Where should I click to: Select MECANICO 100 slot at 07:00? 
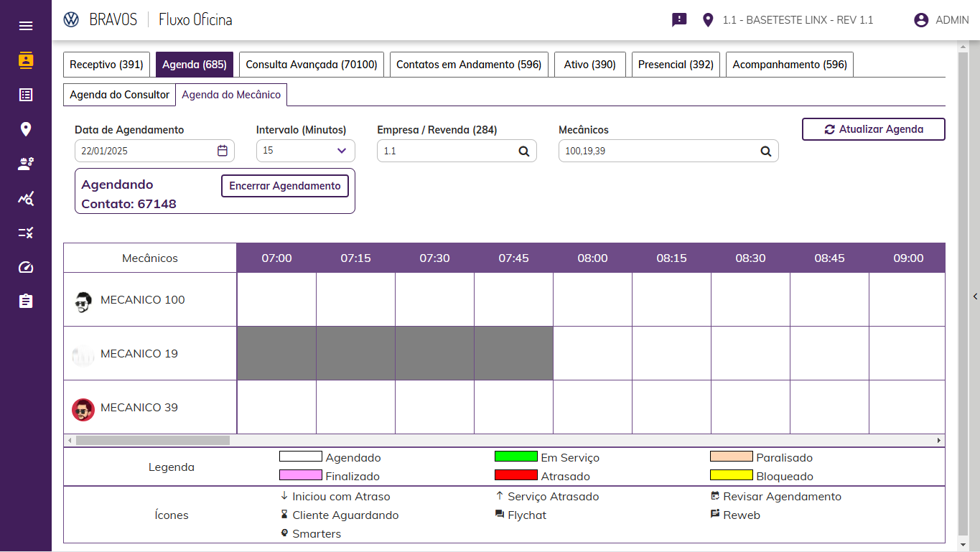point(276,299)
